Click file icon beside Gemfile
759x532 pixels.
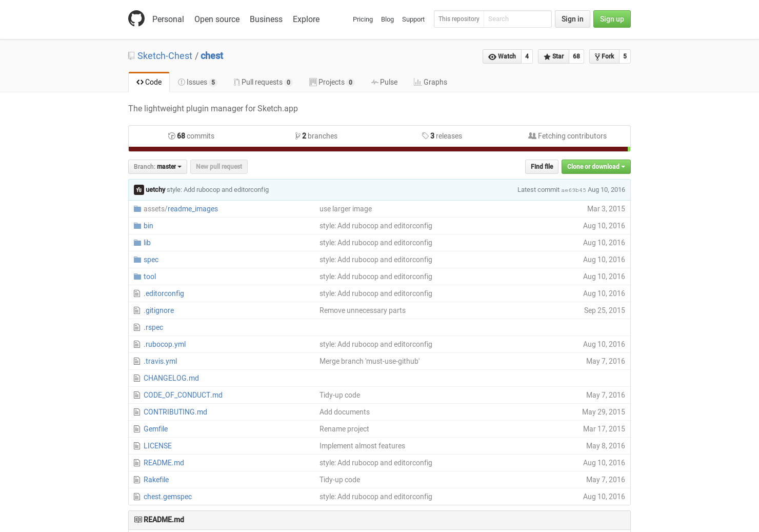tap(137, 429)
